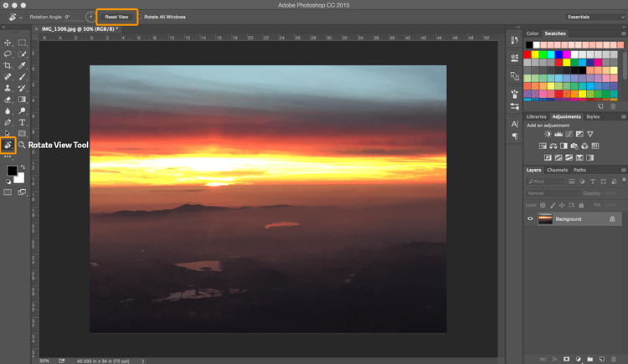Click the foreground color swatch
This screenshot has width=628, height=364.
click(12, 170)
